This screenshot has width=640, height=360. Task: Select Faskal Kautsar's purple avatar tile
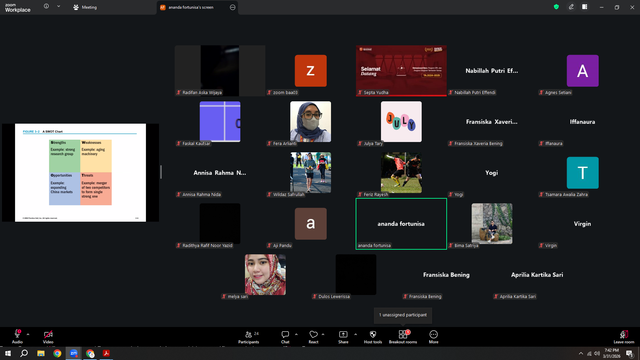(220, 122)
